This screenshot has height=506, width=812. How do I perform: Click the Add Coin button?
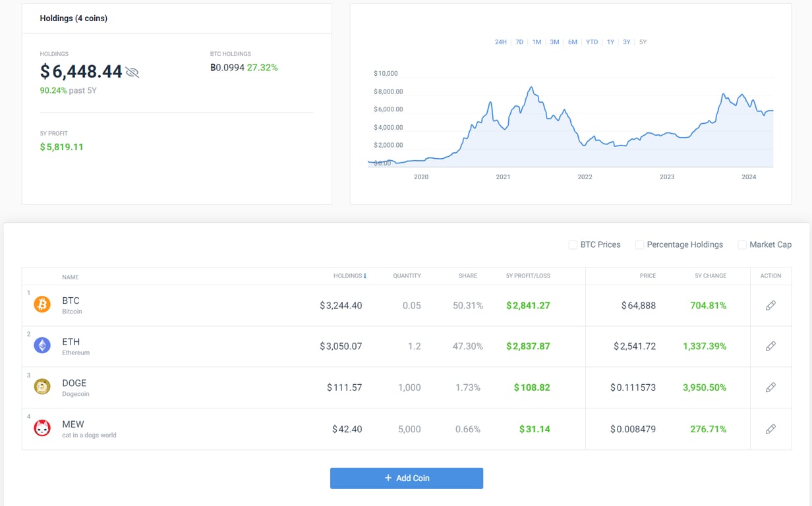406,478
